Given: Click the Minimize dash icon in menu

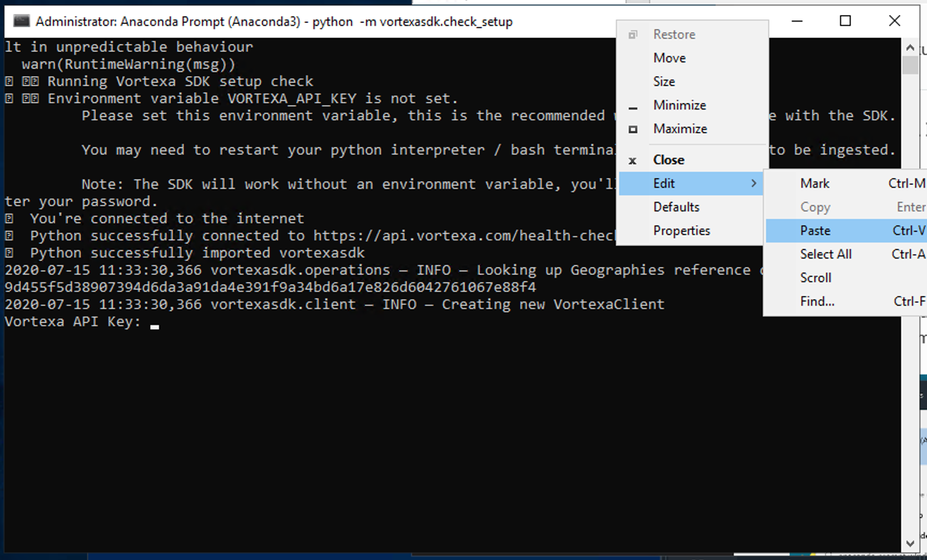Looking at the screenshot, I should tap(633, 108).
